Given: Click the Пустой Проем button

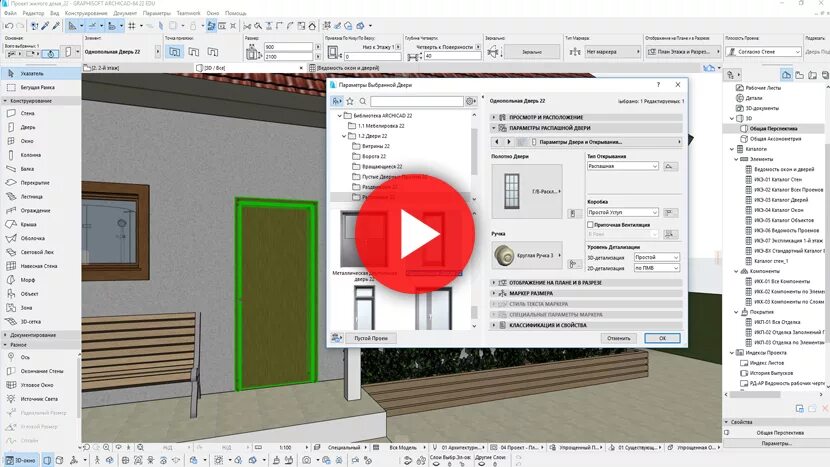Looking at the screenshot, I should click(x=371, y=338).
